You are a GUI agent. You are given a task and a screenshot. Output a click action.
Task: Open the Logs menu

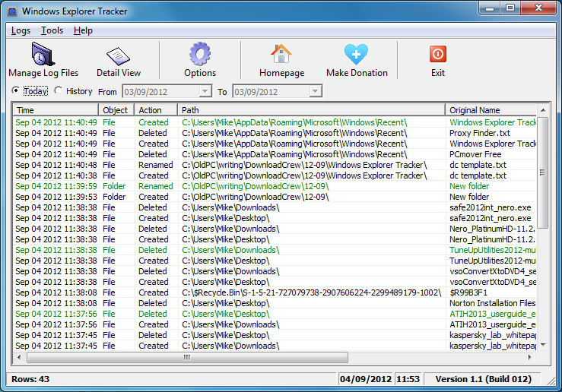point(21,30)
